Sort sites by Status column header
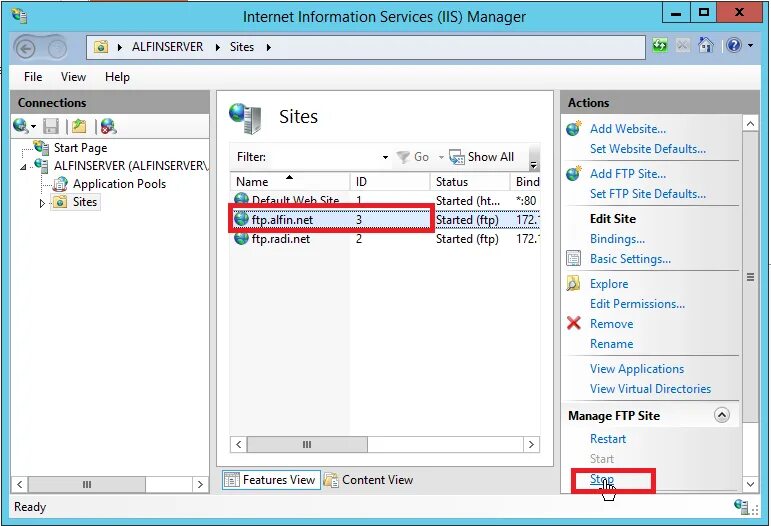 [x=470, y=181]
